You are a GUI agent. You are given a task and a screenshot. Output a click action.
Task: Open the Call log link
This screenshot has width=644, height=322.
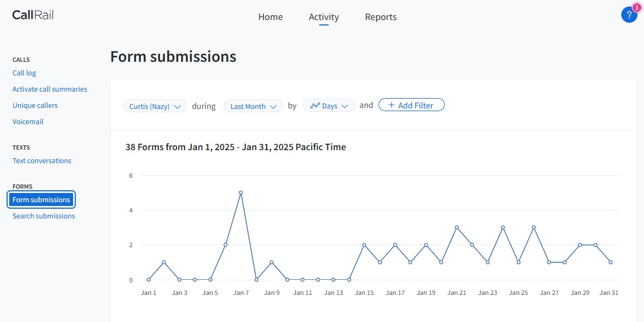[x=24, y=73]
